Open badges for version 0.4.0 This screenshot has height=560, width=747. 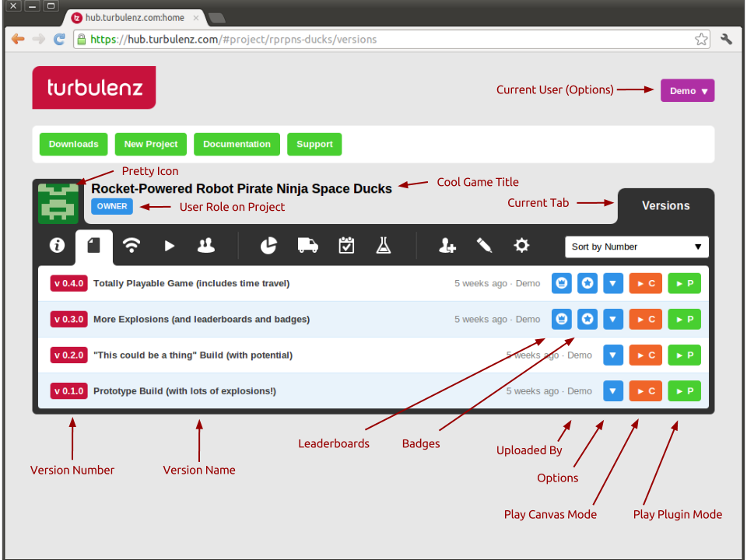tap(587, 283)
